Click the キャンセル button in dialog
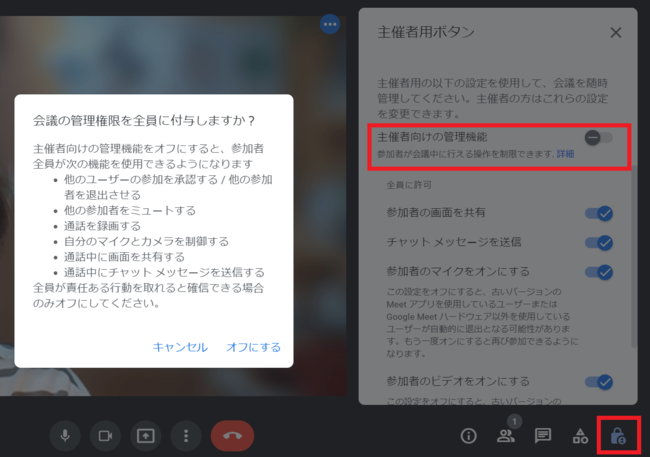The image size is (650, 457). point(180,347)
